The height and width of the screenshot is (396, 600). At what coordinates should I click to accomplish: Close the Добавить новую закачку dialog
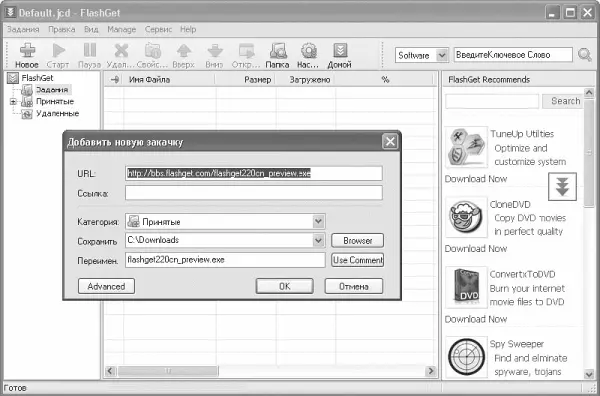tap(390, 142)
